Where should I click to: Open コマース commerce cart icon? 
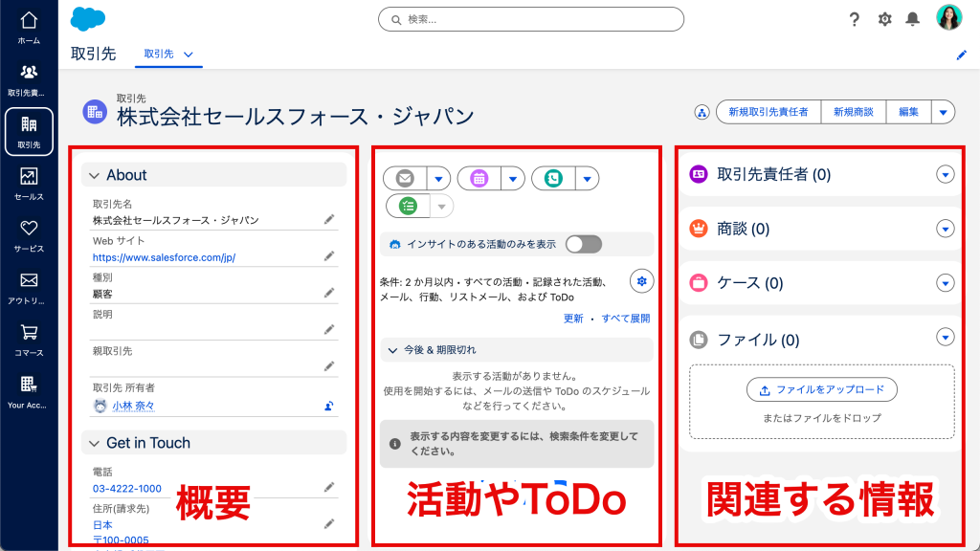29,341
